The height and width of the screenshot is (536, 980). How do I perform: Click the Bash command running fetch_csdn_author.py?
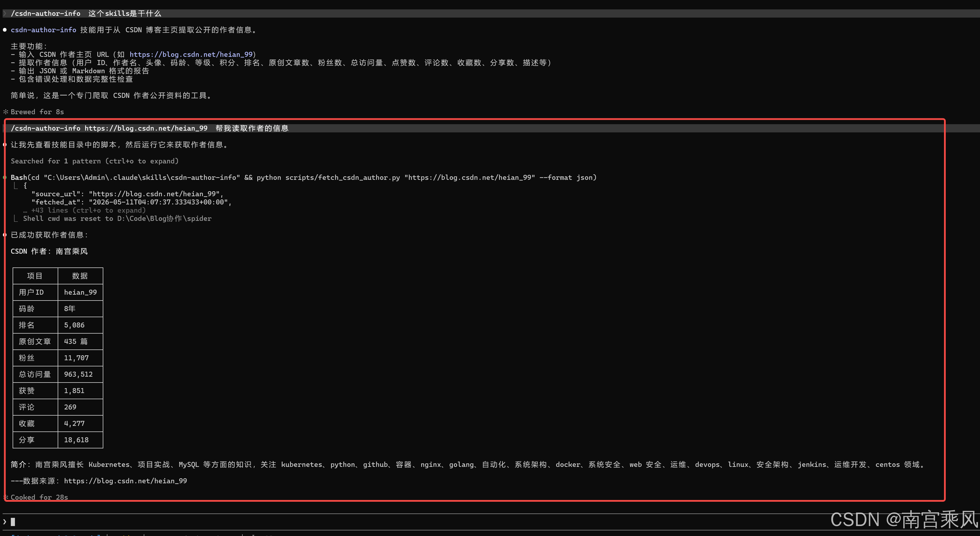click(304, 177)
